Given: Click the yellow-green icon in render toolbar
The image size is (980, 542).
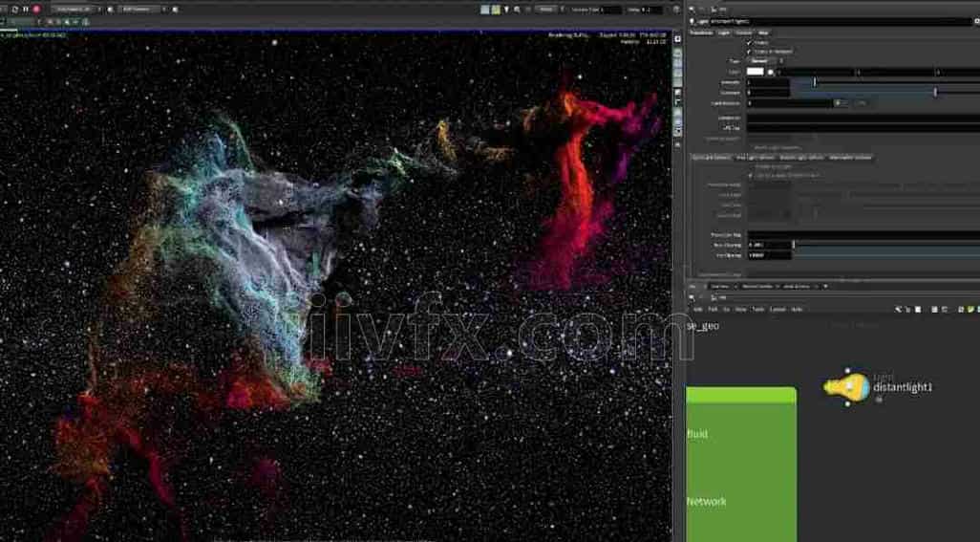Looking at the screenshot, I should point(496,10).
